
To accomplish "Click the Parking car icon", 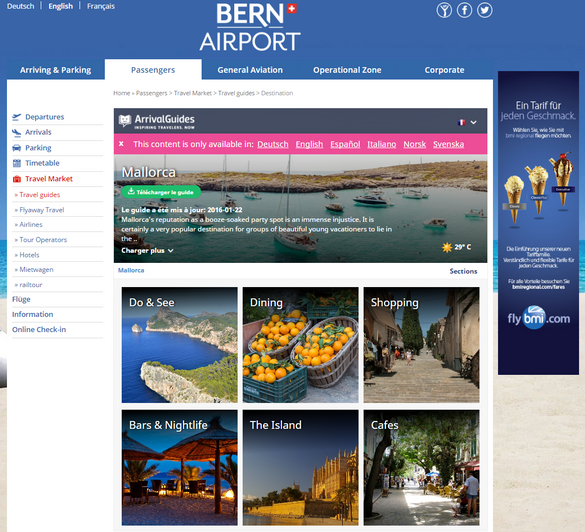I will [16, 148].
